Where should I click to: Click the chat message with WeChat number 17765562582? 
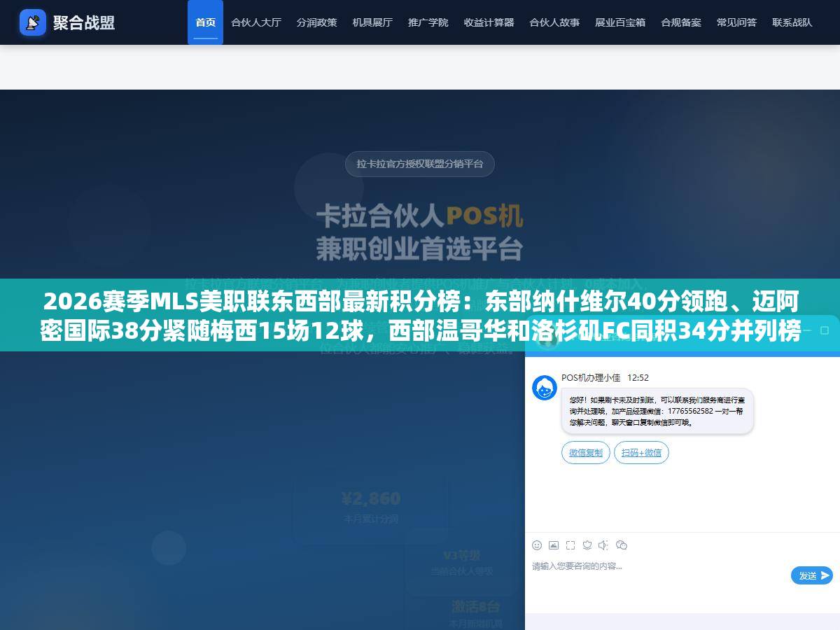[x=657, y=412]
